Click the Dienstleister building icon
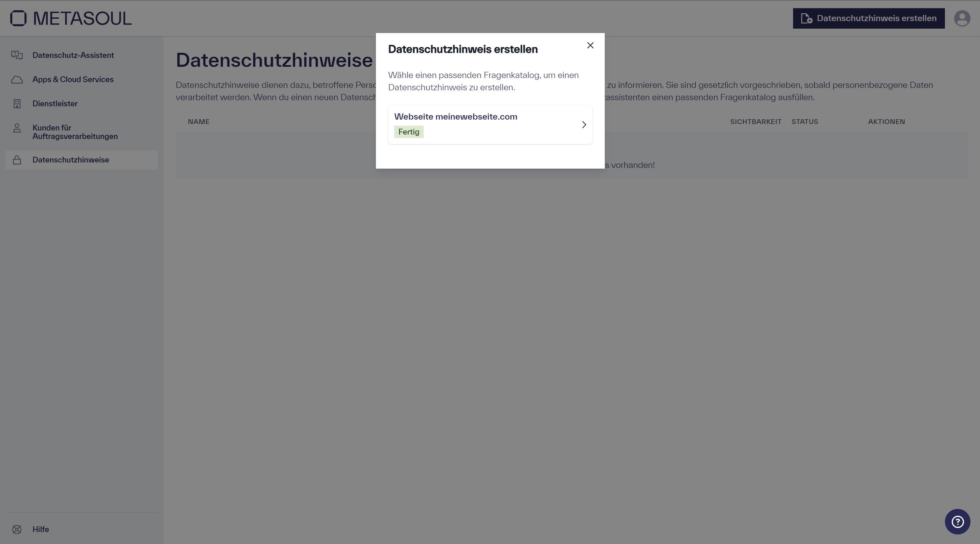 coord(17,103)
